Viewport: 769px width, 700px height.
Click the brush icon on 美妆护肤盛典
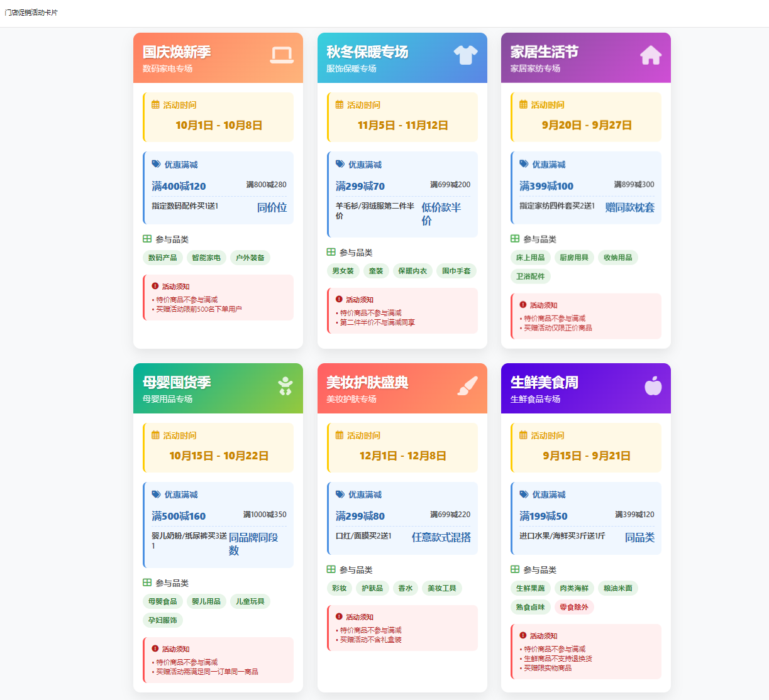click(467, 386)
